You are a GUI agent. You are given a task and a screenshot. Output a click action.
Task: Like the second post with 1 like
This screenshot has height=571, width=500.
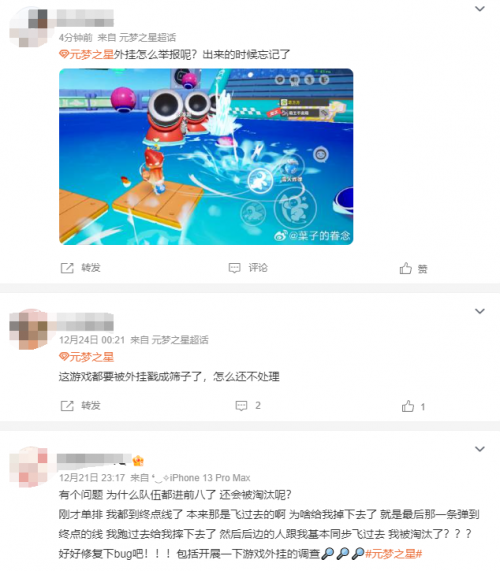(x=413, y=406)
